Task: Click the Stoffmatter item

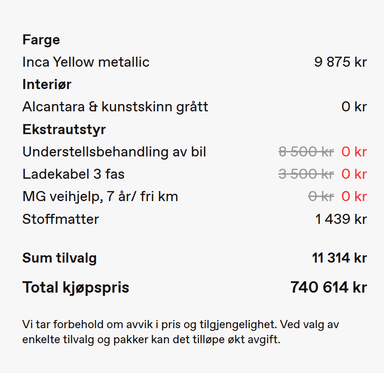Action: [x=61, y=219]
